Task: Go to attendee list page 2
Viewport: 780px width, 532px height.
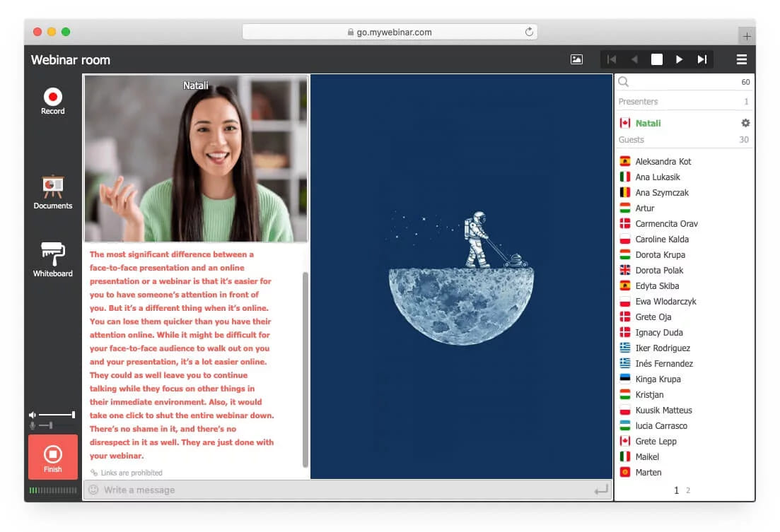Action: coord(688,490)
